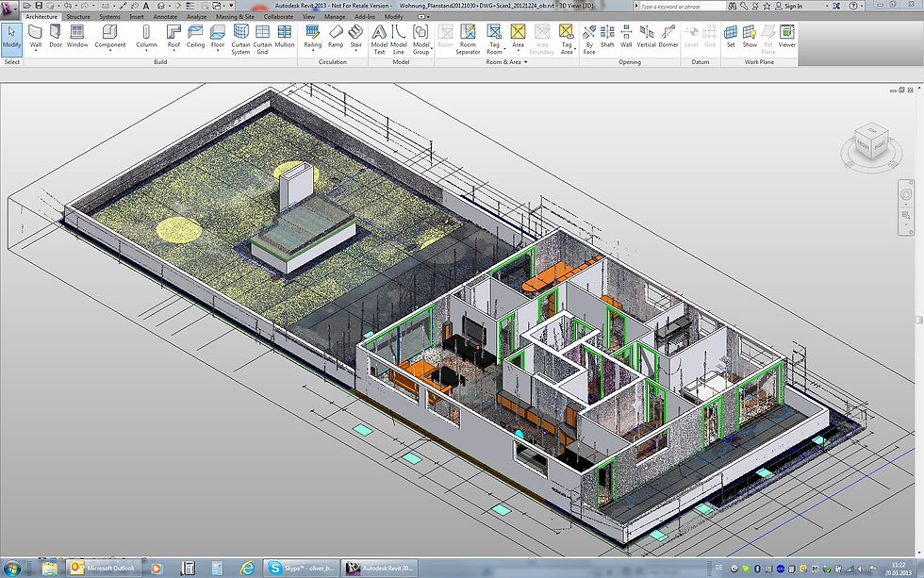Open the work plane Viewer
Image resolution: width=924 pixels, height=578 pixels.
pyautogui.click(x=786, y=37)
